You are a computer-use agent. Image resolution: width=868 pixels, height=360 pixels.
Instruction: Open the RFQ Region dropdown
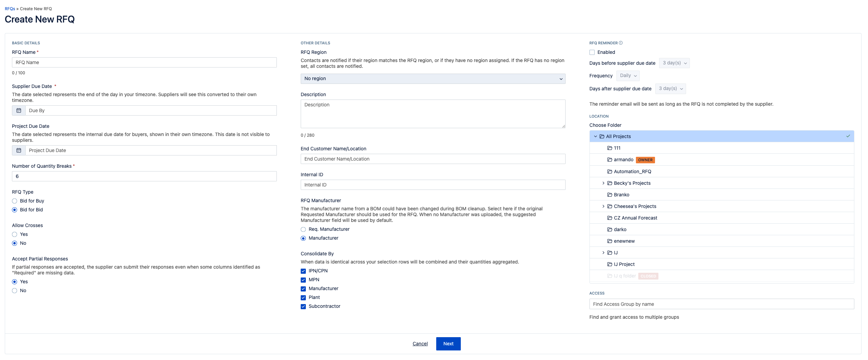click(x=432, y=79)
